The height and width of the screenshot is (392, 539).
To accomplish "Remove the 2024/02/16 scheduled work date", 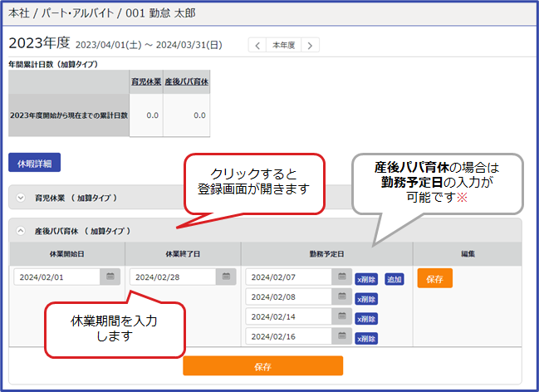I will tap(365, 339).
